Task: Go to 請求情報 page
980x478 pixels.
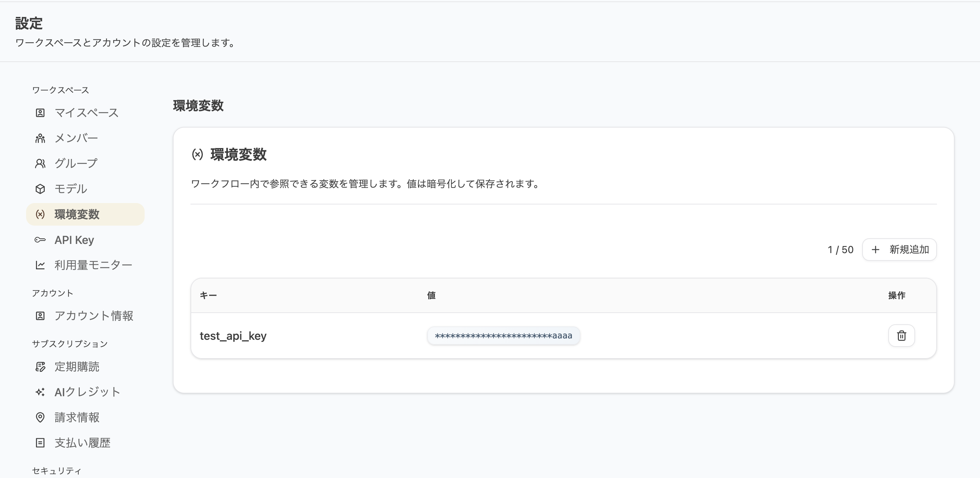Action: pyautogui.click(x=85, y=417)
